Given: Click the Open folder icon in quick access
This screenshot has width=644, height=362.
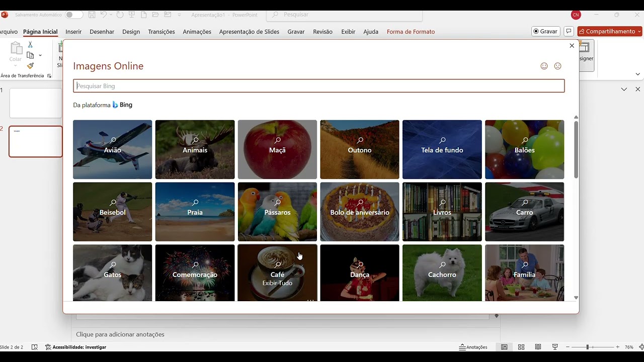Looking at the screenshot, I should (x=155, y=15).
